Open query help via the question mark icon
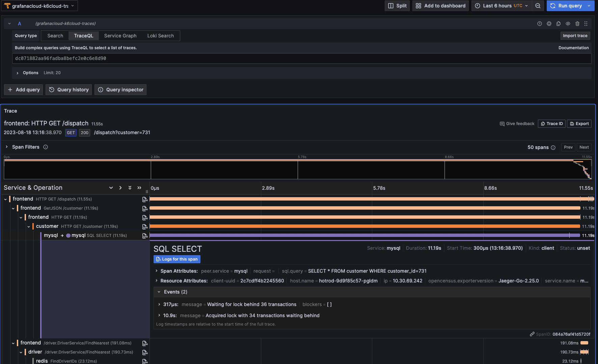 click(x=539, y=23)
